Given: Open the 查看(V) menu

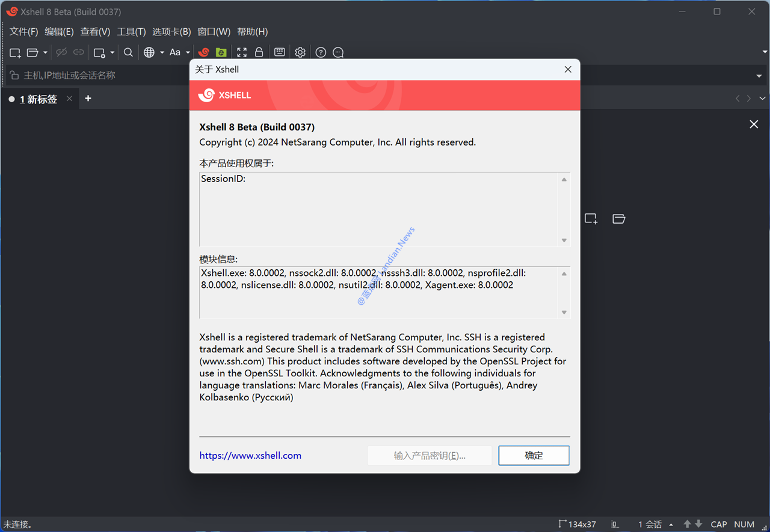Looking at the screenshot, I should 95,32.
